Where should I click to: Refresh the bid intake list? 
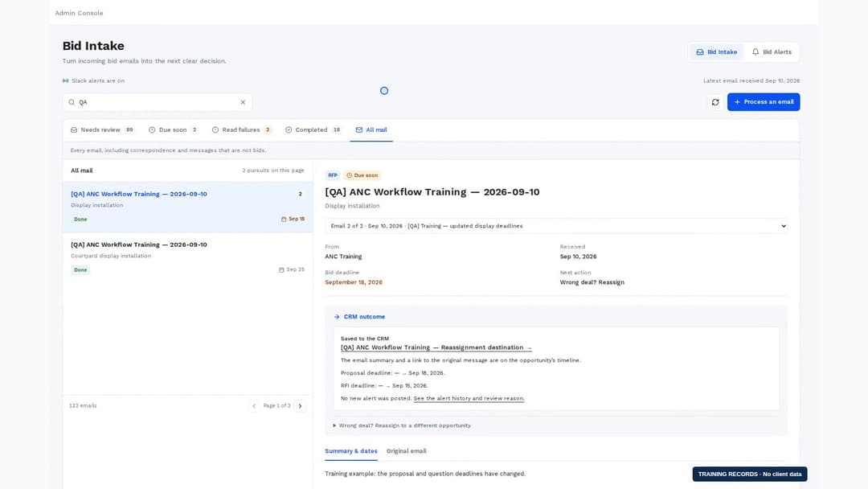click(715, 102)
